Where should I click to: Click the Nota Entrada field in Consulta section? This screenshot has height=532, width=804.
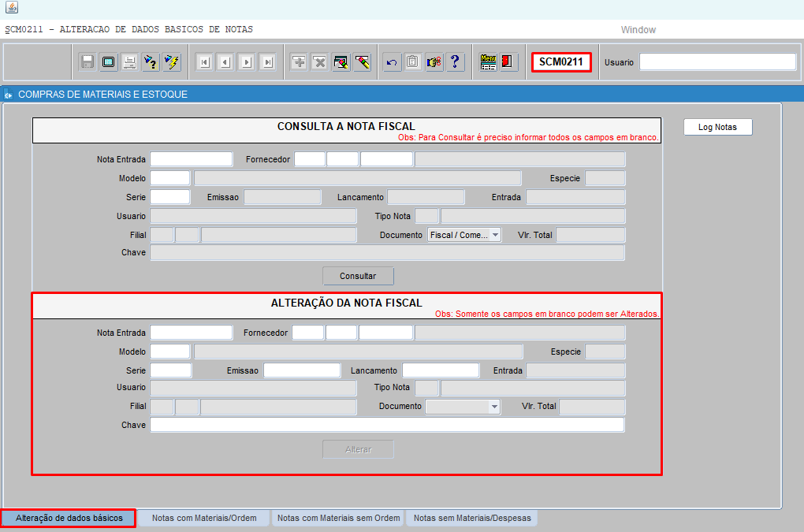point(192,159)
